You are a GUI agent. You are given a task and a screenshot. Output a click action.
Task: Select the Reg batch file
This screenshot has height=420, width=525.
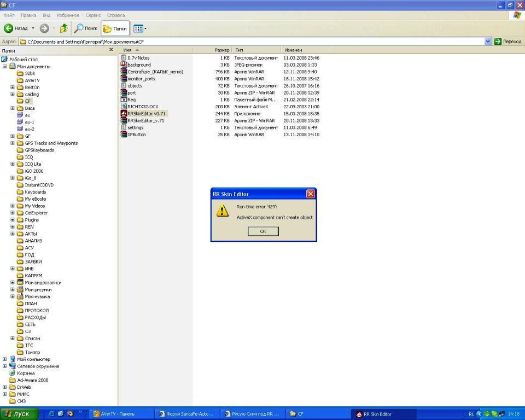(x=131, y=100)
